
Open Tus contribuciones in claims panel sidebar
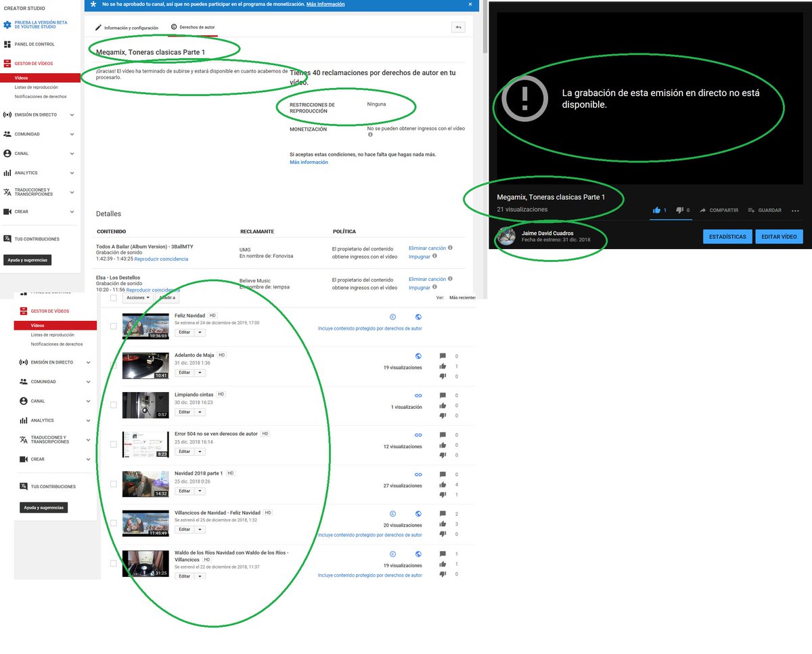(32, 239)
